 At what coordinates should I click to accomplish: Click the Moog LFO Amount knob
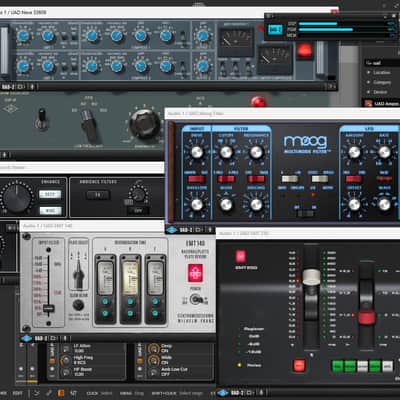tap(354, 152)
